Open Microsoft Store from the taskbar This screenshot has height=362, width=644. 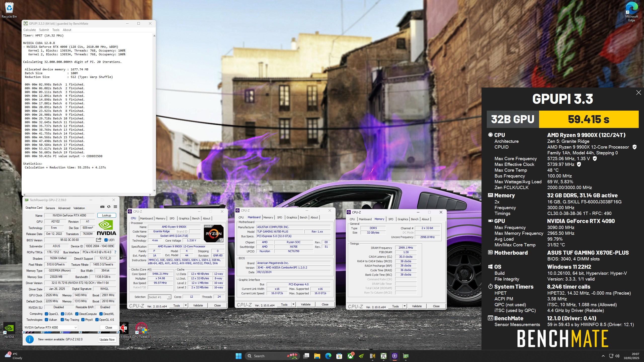tap(339, 356)
